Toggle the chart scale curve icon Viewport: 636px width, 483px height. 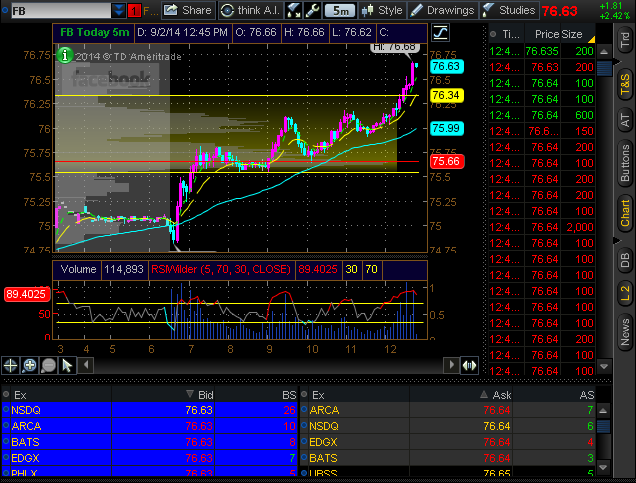(440, 32)
